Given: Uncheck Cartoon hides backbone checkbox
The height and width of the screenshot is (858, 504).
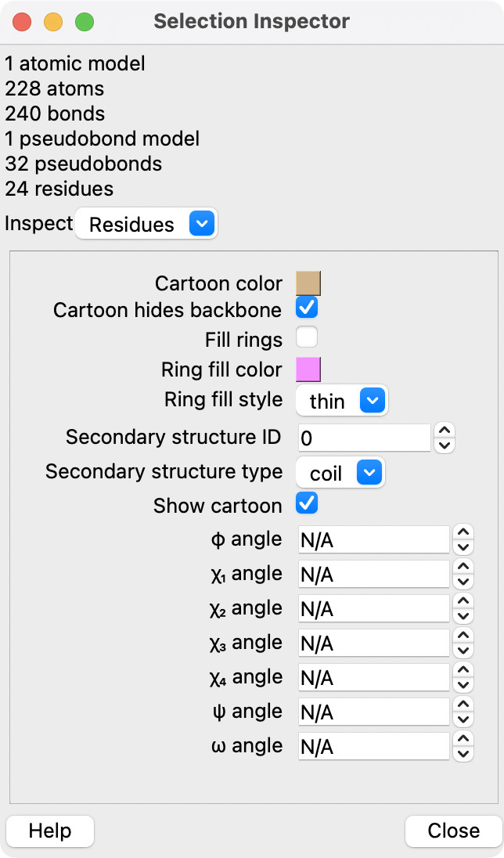Looking at the screenshot, I should (x=307, y=308).
